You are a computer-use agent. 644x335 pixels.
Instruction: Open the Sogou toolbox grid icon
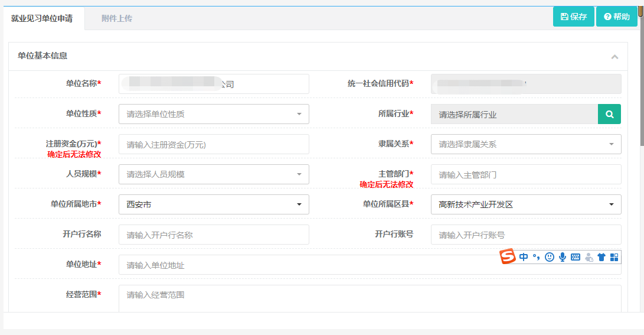[614, 257]
